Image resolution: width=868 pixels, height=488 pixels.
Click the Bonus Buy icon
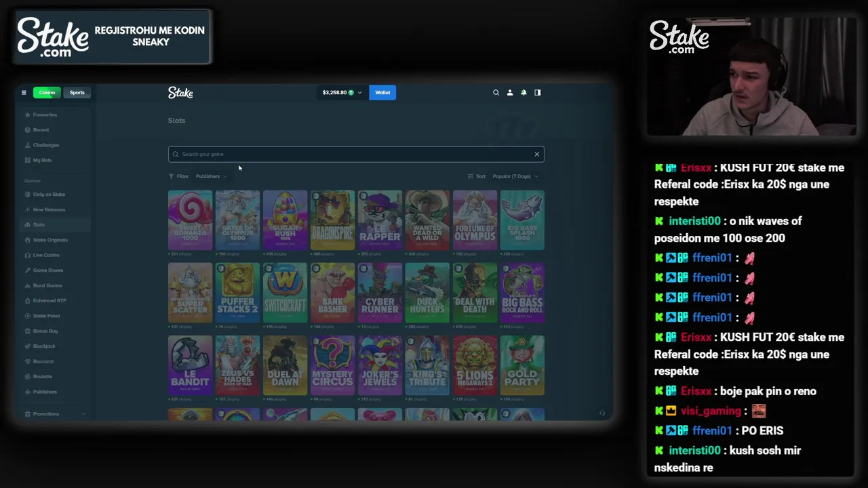tap(27, 331)
